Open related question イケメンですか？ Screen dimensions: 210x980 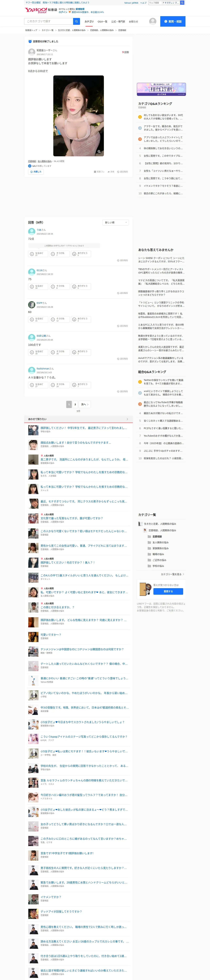pos(51,897)
